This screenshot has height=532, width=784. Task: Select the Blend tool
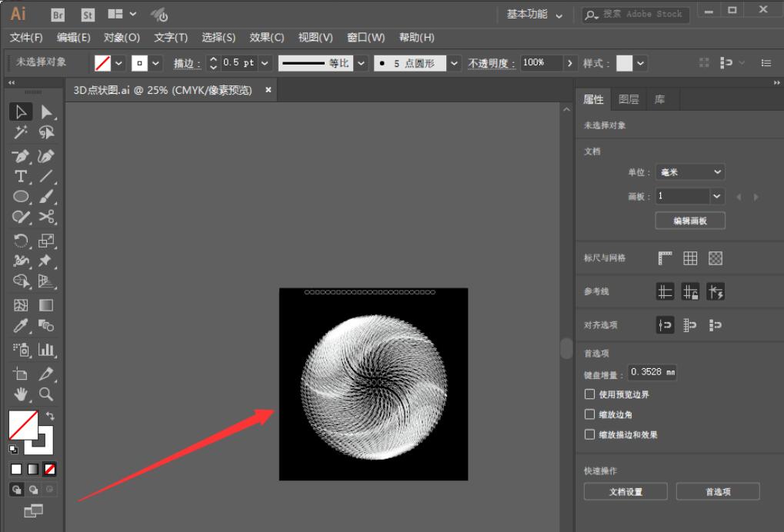coord(46,326)
